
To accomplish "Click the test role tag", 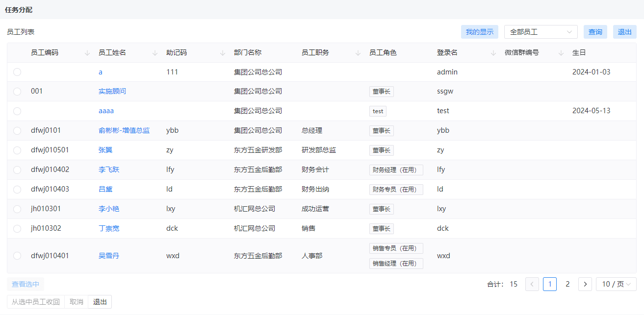I will tap(378, 111).
